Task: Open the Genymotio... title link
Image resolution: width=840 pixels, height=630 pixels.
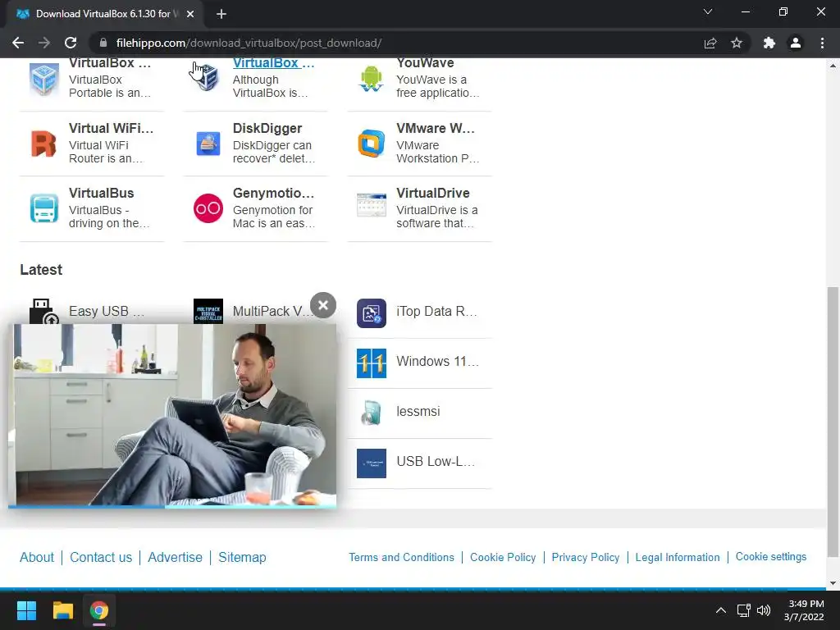Action: 273,193
